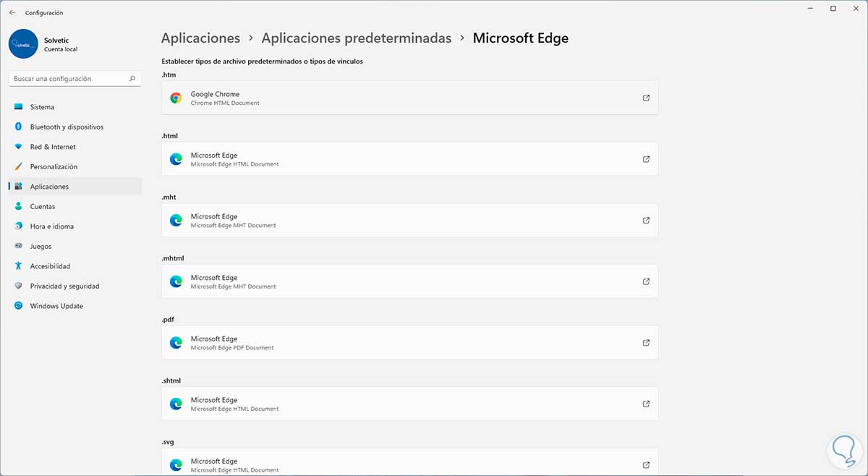Click the Bluetooth y dispositivos sidebar icon

[19, 127]
